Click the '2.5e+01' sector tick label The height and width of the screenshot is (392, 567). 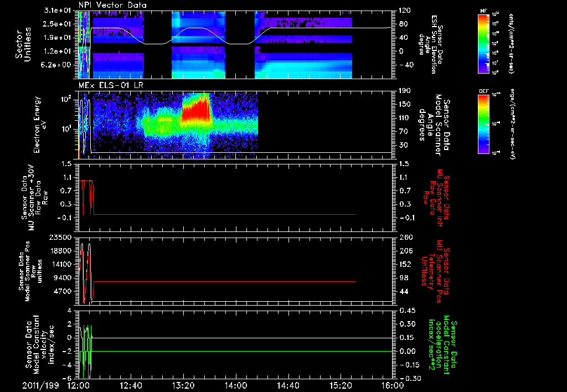coord(58,24)
